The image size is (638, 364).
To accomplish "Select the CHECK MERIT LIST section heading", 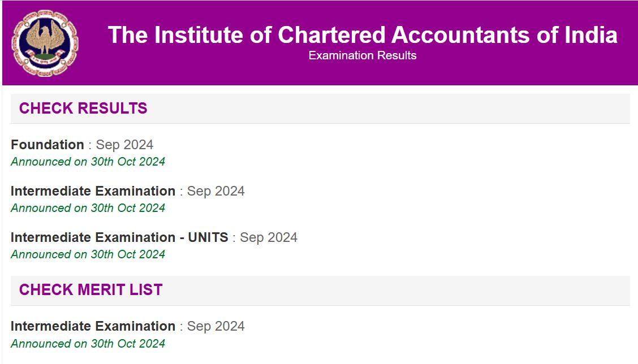I will (x=90, y=290).
